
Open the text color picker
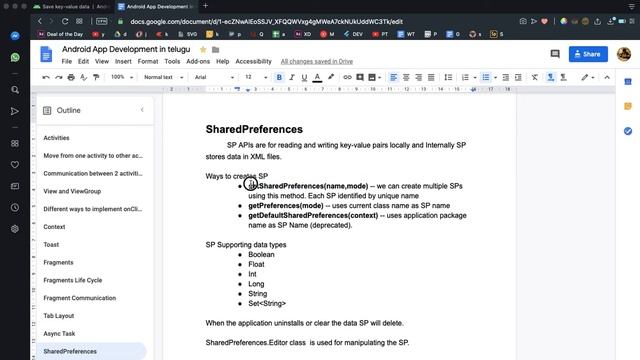click(317, 77)
